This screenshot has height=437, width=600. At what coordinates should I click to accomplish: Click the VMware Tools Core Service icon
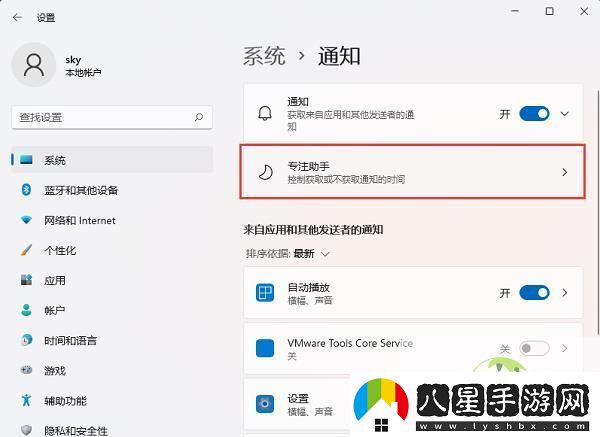[x=265, y=348]
